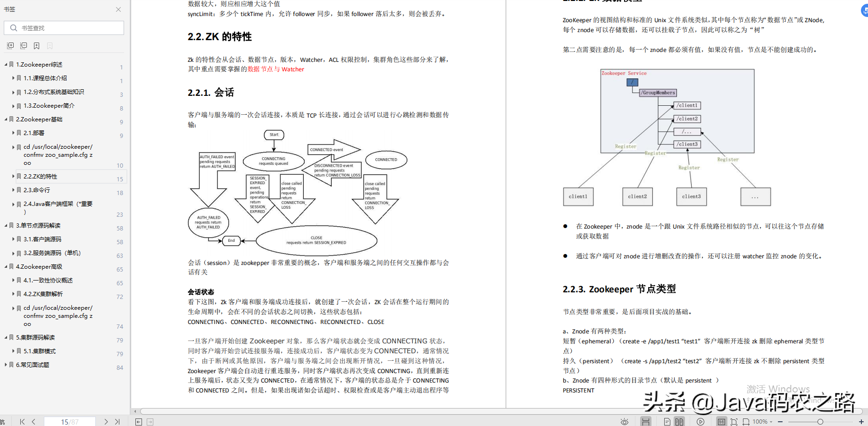The image size is (868, 426).
Task: Go forward to the next view
Action: [x=150, y=422]
